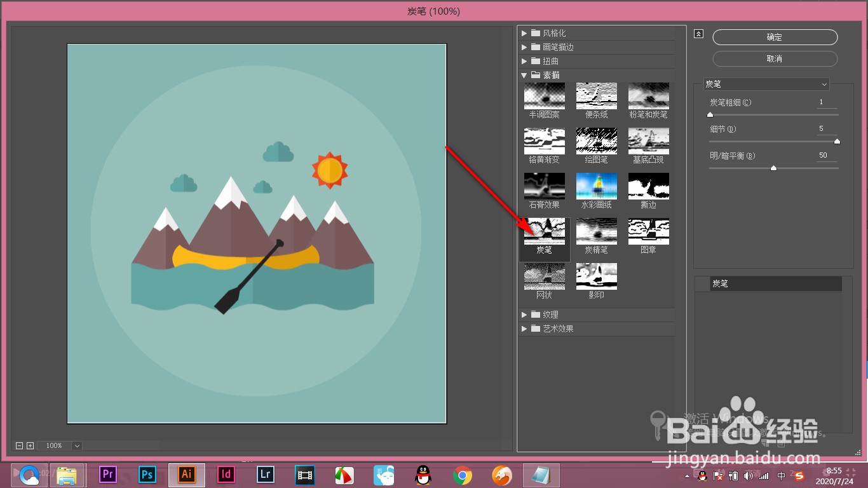
Task: Zoom in with the plus icon
Action: 30,445
